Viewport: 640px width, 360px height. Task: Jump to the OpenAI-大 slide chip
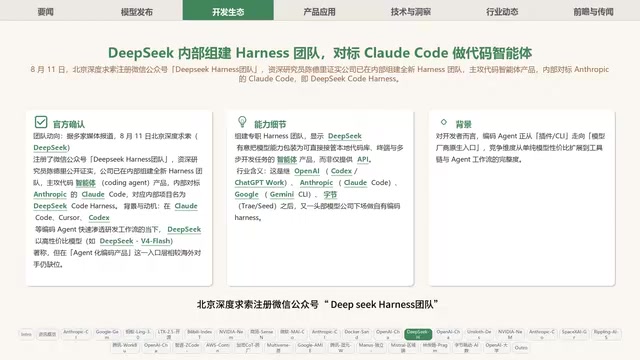tap(496, 347)
